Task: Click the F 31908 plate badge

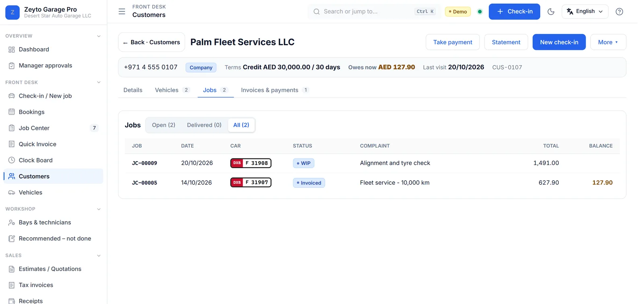Action: pyautogui.click(x=251, y=163)
